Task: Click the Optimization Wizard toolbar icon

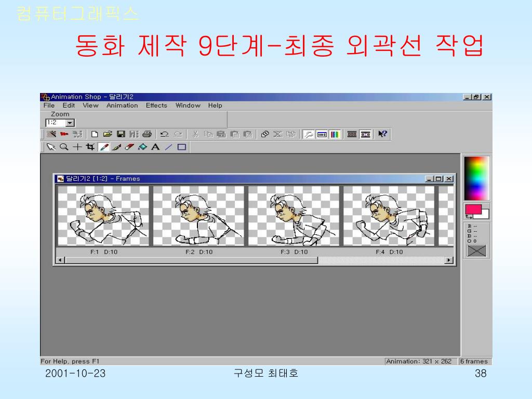Action: 77,135
